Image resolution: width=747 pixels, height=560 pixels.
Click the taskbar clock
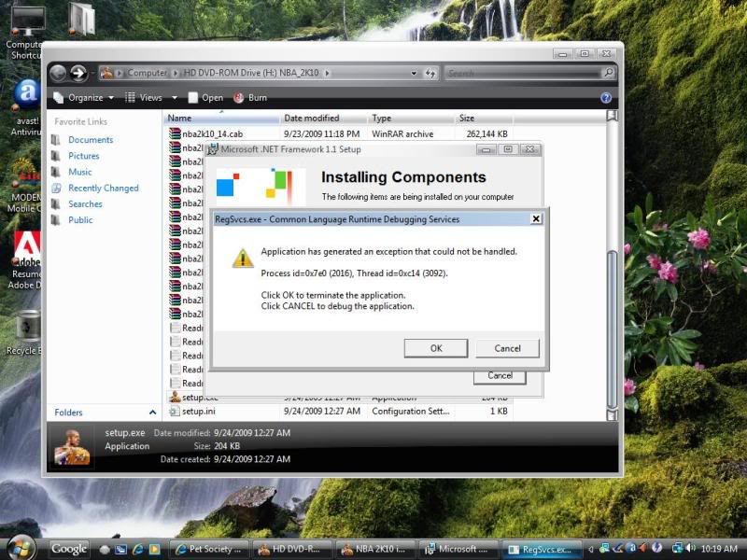719,549
